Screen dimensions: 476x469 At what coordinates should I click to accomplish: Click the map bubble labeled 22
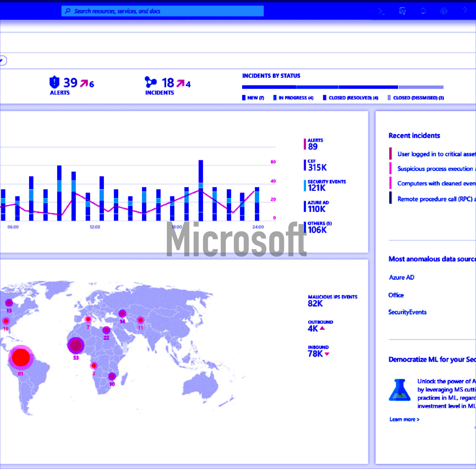click(x=106, y=330)
